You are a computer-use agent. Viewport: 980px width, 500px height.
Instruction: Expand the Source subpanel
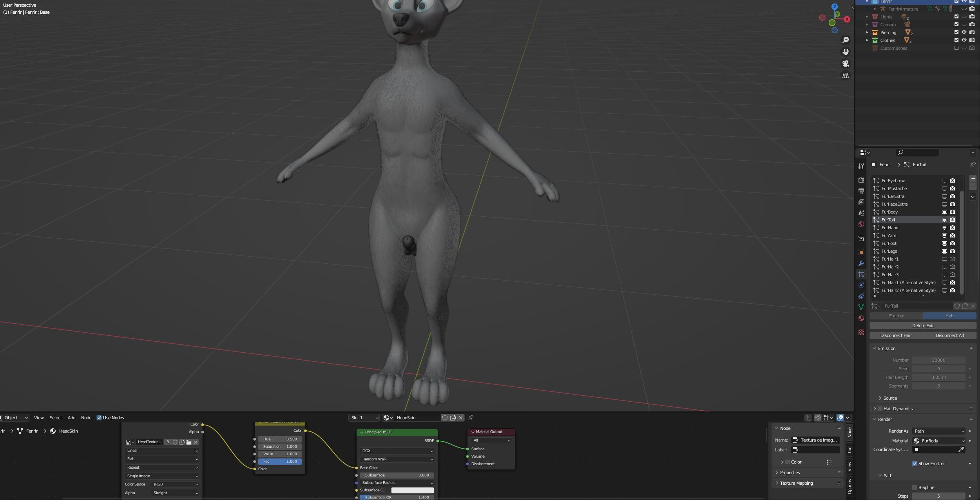point(880,398)
